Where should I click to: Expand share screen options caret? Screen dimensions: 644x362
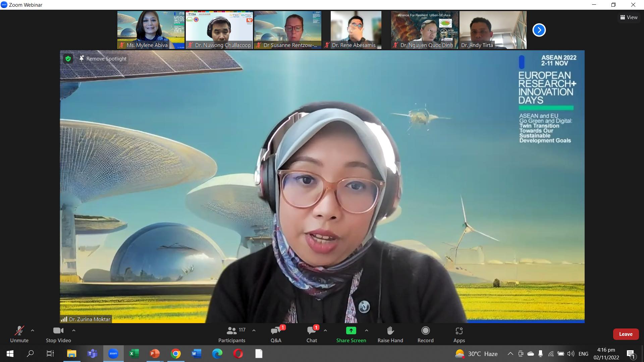[367, 330]
